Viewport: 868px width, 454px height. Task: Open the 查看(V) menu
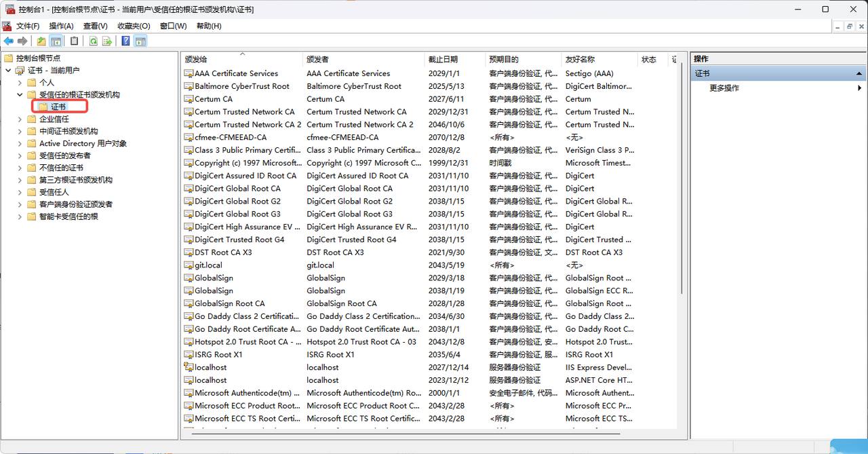coord(96,26)
